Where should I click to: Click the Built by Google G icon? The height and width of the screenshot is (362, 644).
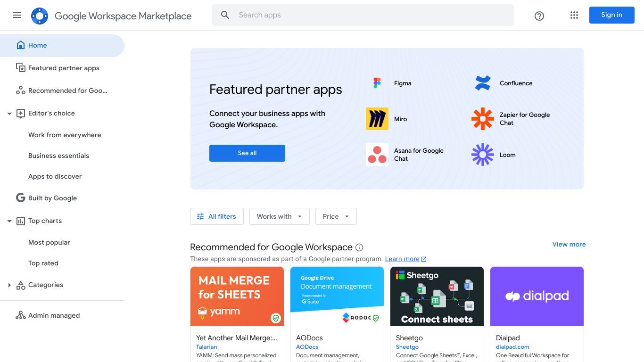tap(21, 198)
